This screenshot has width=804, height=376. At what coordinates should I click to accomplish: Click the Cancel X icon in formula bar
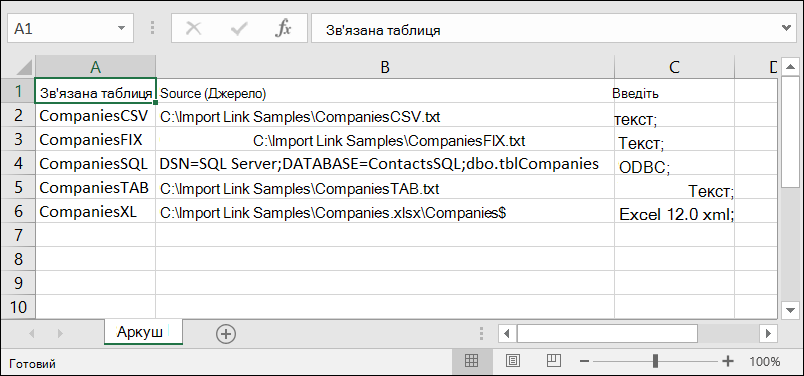193,29
